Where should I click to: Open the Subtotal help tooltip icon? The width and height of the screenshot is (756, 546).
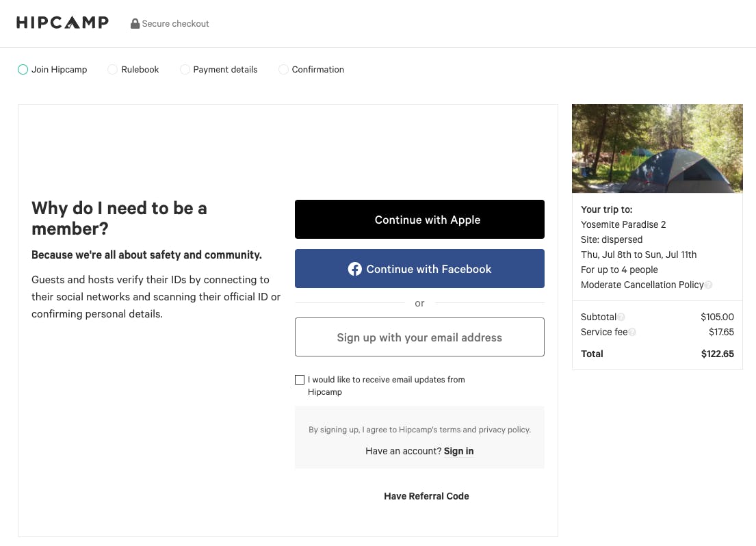(621, 317)
